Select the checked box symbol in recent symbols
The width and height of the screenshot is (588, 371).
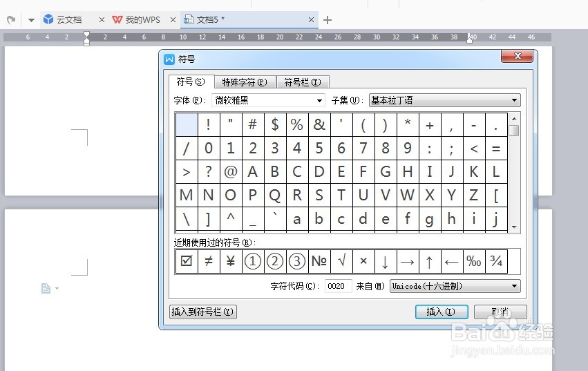(187, 261)
